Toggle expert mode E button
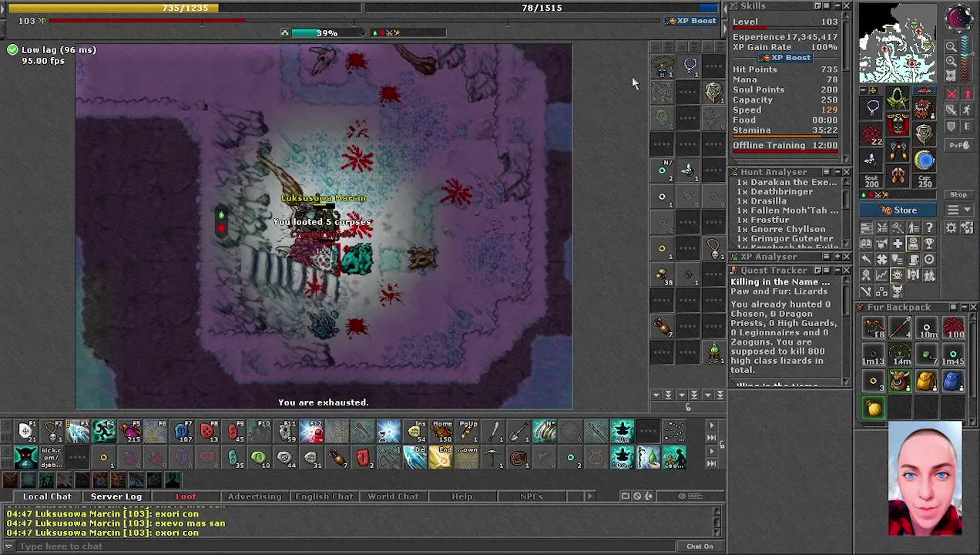The height and width of the screenshot is (555, 980). (968, 126)
